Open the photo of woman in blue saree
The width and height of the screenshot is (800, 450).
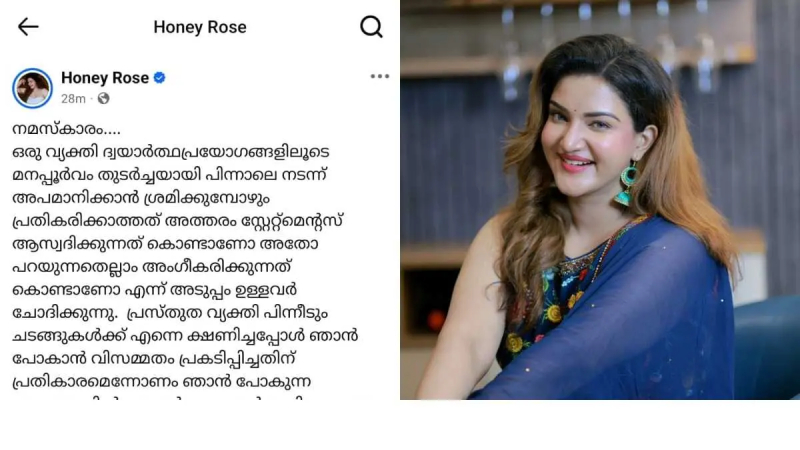click(600, 199)
